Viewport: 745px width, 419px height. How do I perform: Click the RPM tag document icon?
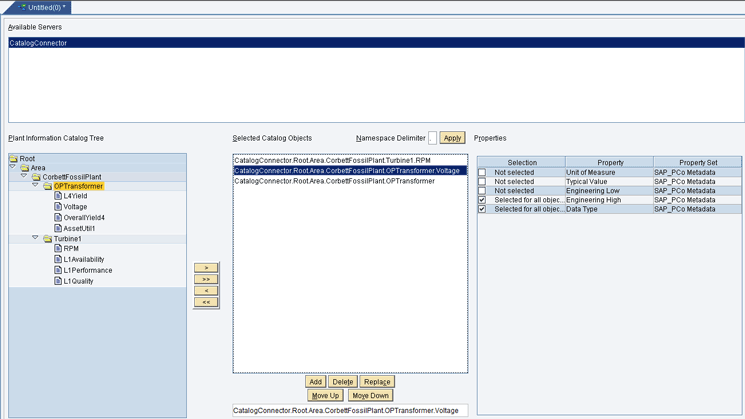[58, 249]
